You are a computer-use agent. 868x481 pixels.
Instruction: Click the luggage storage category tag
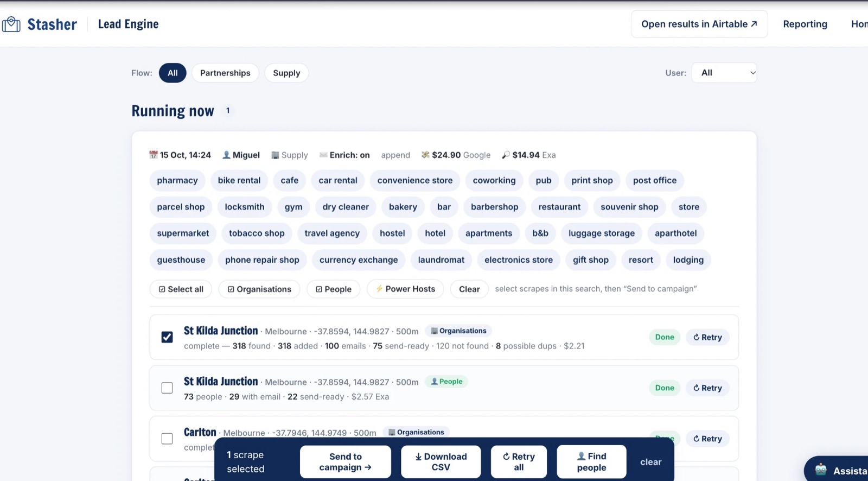(602, 233)
